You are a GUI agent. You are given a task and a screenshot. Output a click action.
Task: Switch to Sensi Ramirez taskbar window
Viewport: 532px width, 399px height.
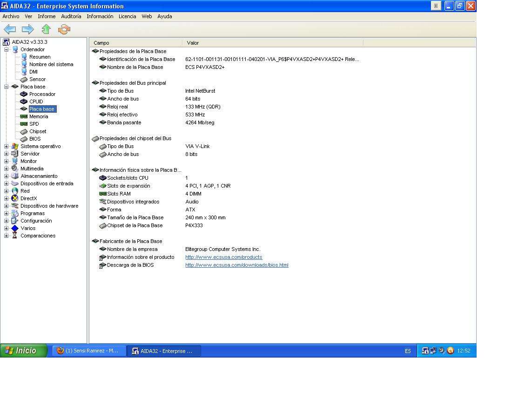pyautogui.click(x=89, y=351)
